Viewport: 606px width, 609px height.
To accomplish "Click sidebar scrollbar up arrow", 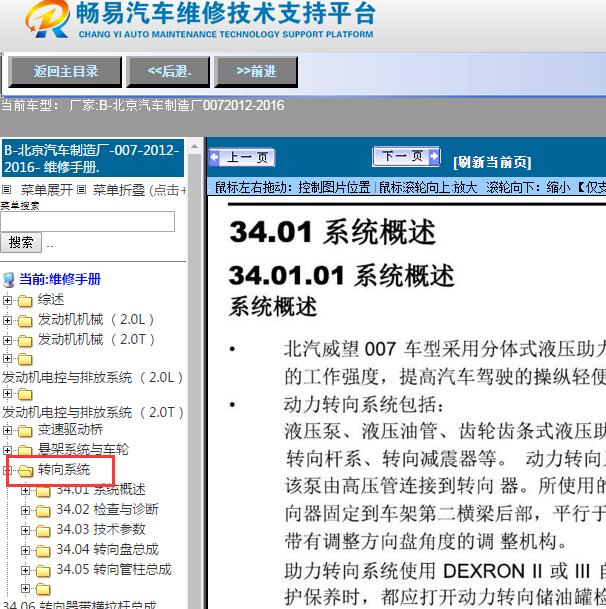I will pos(195,147).
